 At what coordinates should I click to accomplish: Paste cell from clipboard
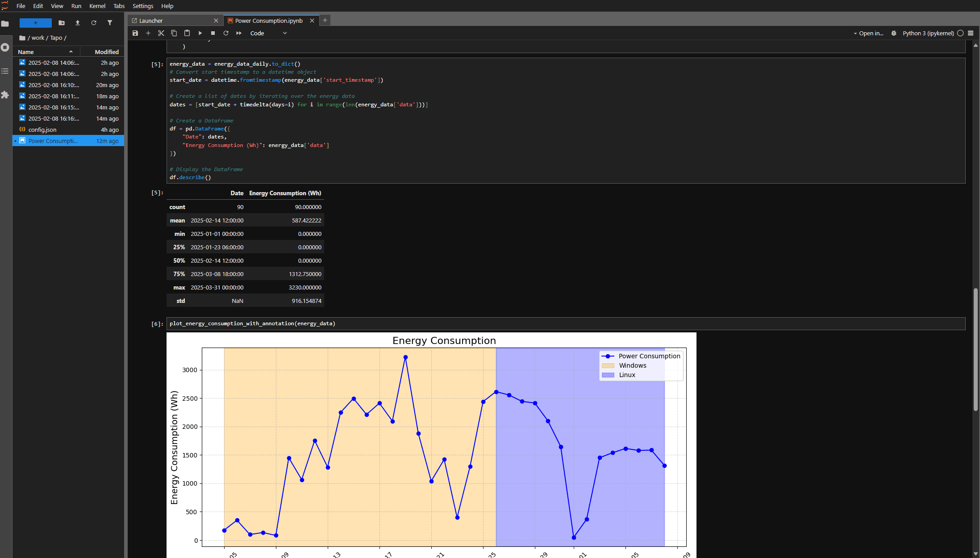pyautogui.click(x=187, y=33)
